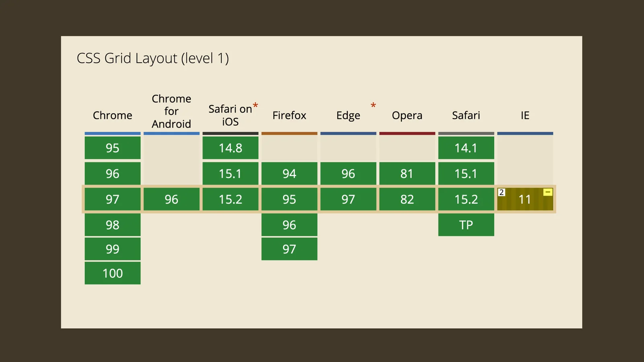Click the IE 11 partial support cell
The width and height of the screenshot is (644, 362).
pyautogui.click(x=525, y=200)
